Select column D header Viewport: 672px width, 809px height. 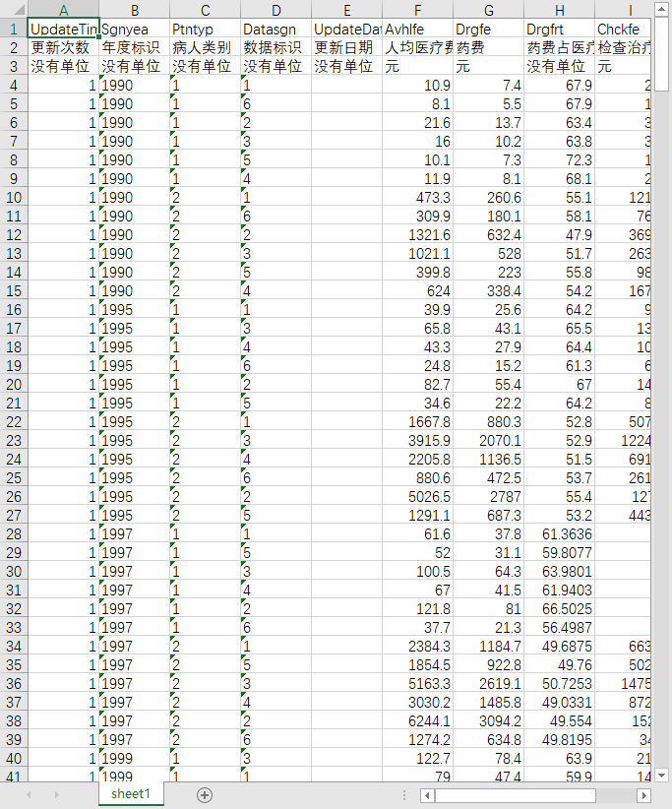point(275,10)
